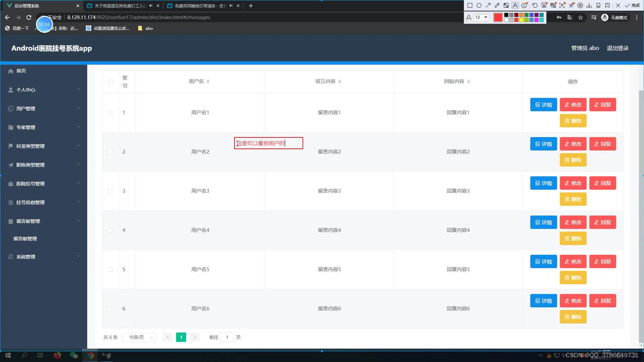The image size is (644, 362).
Task: Select the pencil drawing tool
Action: click(497, 5)
